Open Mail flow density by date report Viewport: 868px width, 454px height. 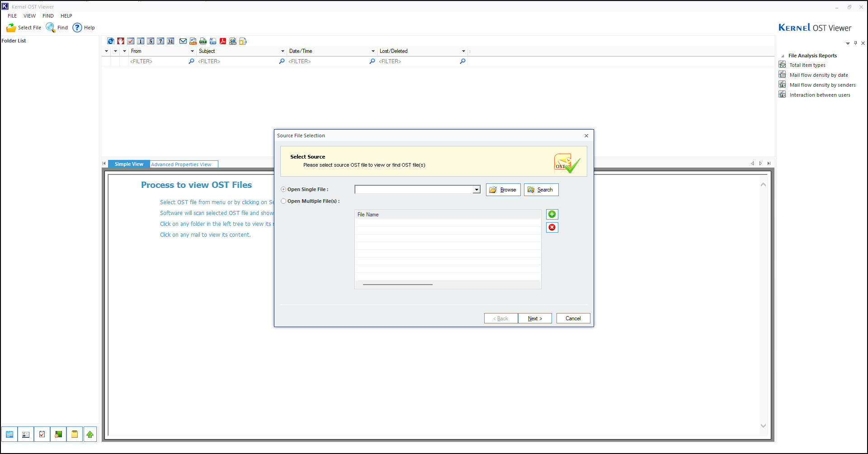pos(819,75)
